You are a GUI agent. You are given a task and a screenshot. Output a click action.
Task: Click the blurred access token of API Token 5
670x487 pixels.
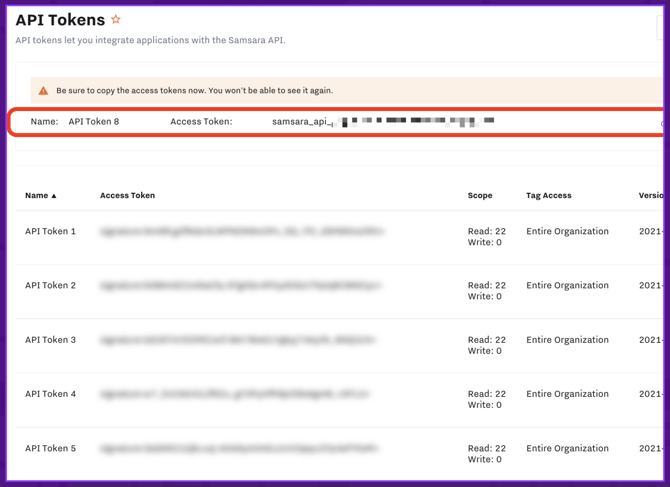pos(239,449)
